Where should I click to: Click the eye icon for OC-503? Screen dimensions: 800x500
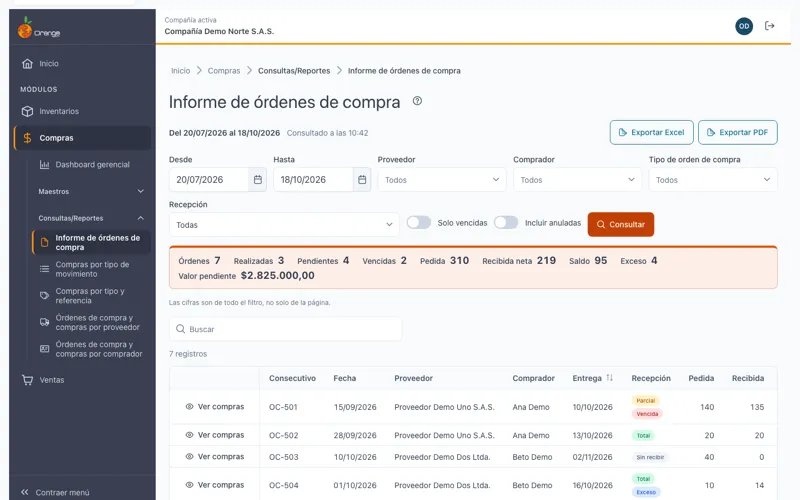click(189, 457)
